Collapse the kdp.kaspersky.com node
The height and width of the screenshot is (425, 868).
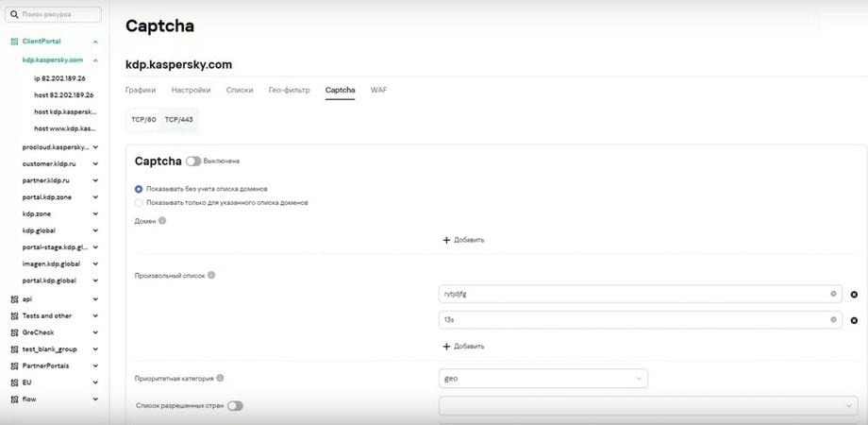[x=96, y=60]
